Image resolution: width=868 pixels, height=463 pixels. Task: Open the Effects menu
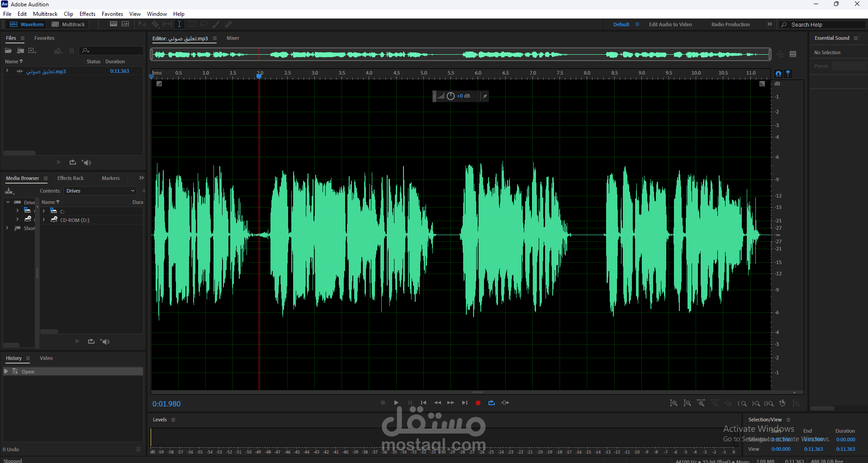[x=87, y=14]
